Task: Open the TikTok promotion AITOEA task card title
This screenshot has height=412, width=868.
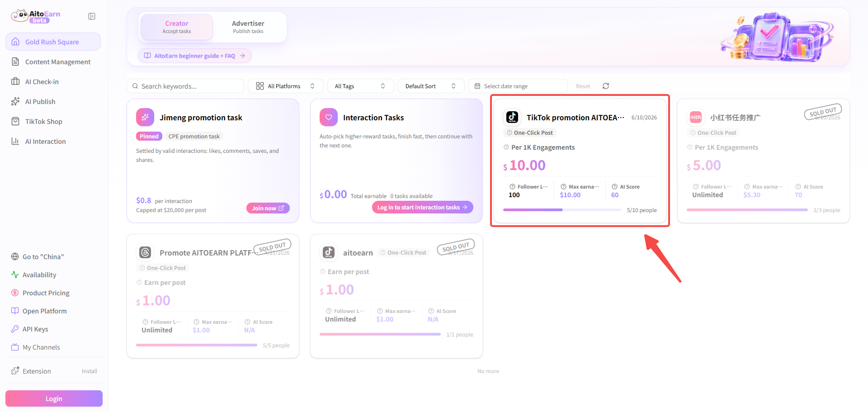Action: click(575, 118)
